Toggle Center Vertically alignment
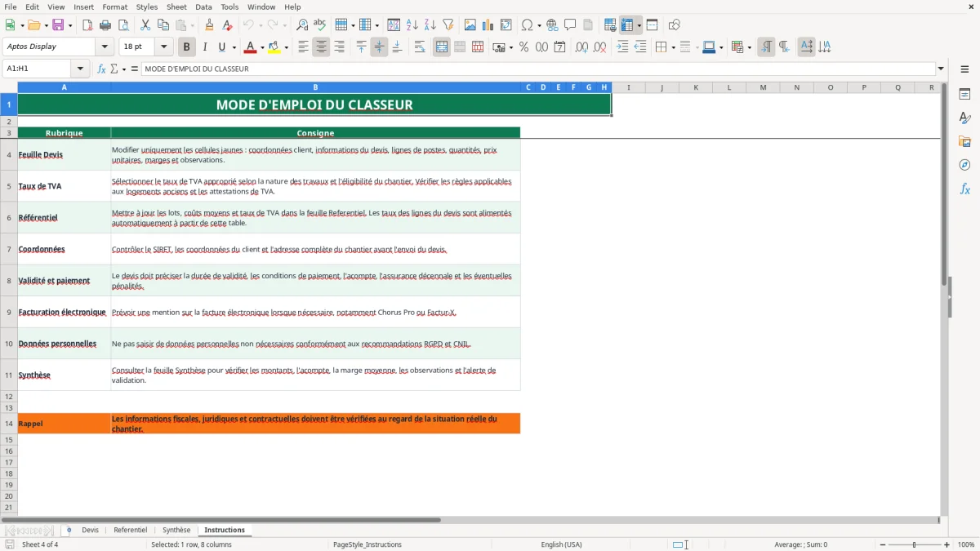Image resolution: width=980 pixels, height=551 pixels. [x=379, y=47]
